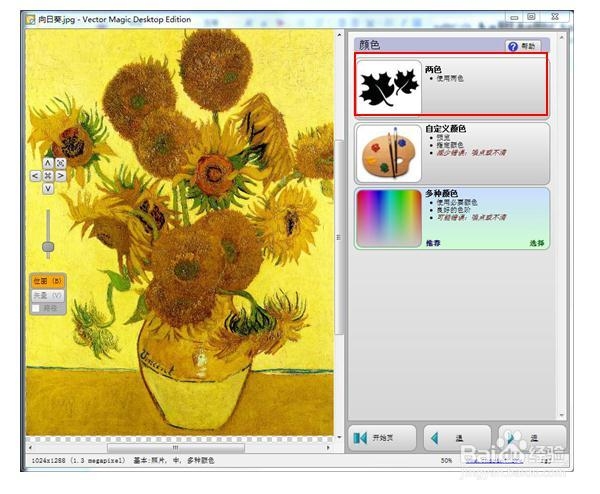
Task: Close the Vector Magic window
Action: click(x=555, y=17)
